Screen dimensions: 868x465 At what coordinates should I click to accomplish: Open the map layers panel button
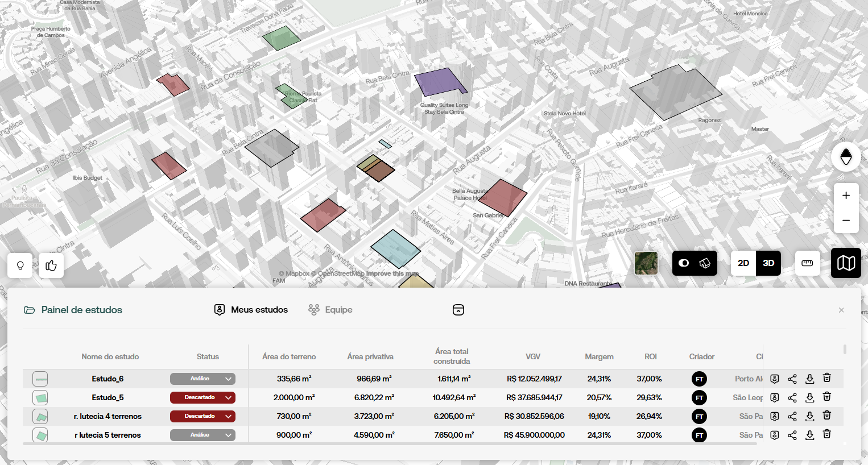click(846, 263)
